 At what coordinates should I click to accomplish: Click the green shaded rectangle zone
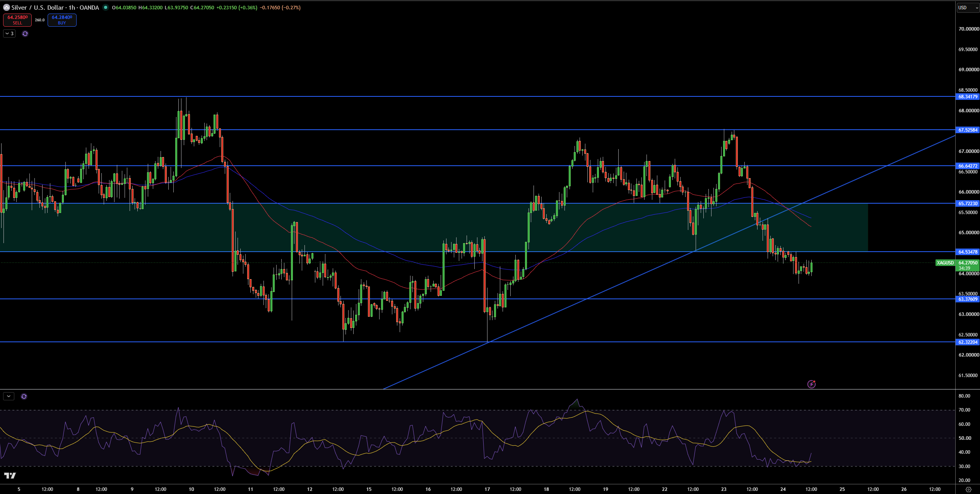coord(434,228)
